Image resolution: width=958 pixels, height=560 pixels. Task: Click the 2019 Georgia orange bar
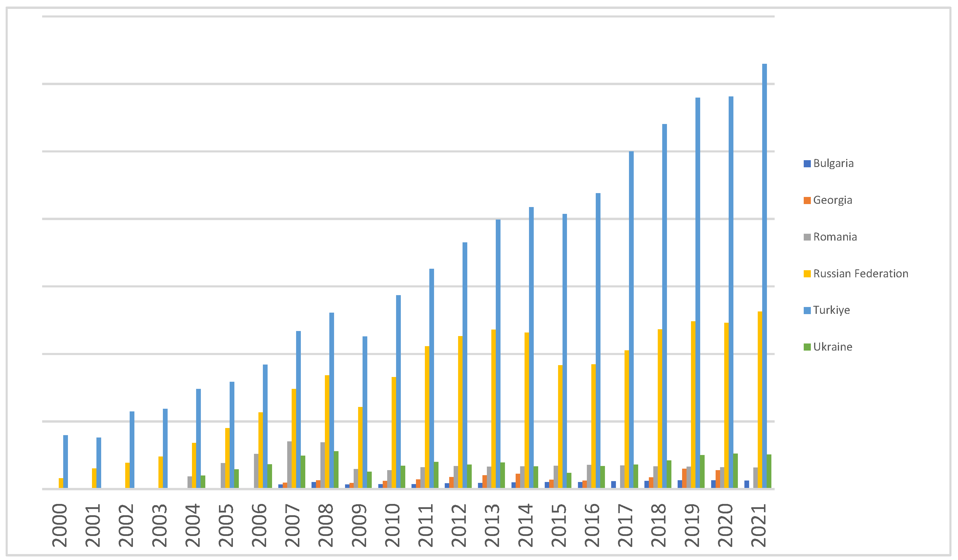coord(684,478)
